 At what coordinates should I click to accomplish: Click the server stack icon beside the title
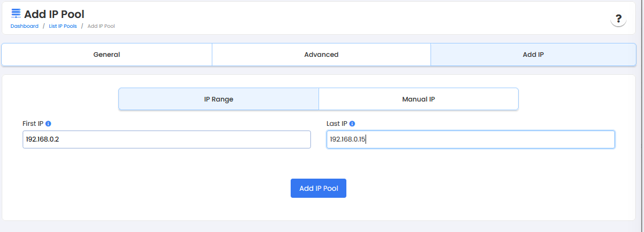16,14
